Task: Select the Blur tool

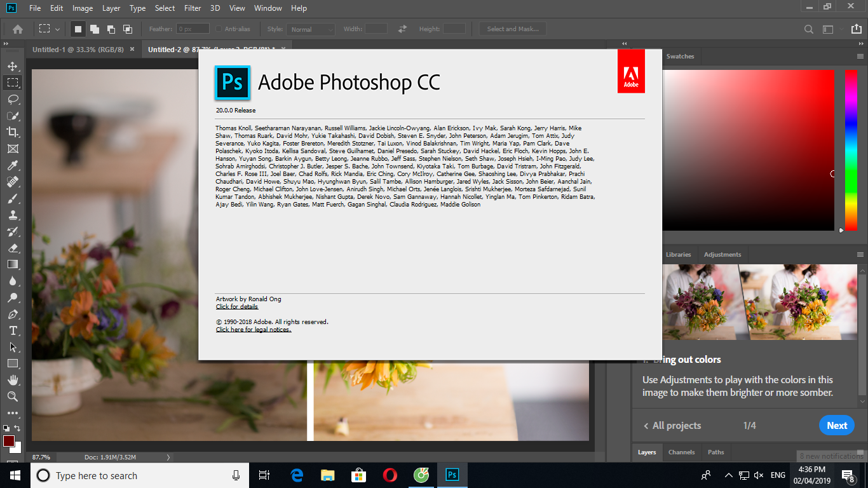Action: (x=13, y=281)
